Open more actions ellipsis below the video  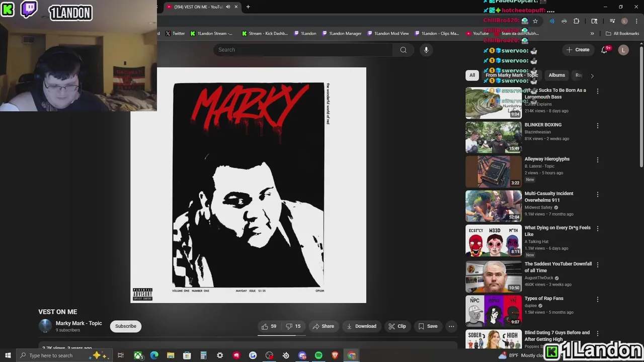pyautogui.click(x=451, y=326)
